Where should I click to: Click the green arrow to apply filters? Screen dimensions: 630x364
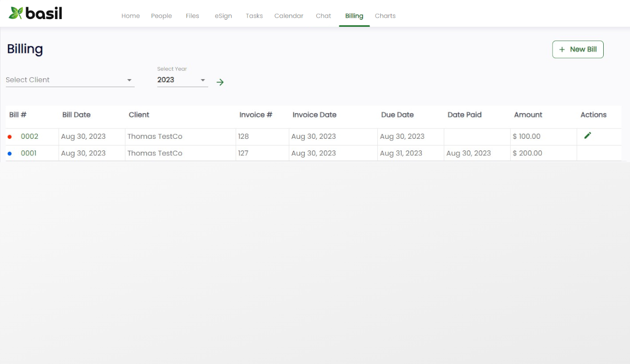pos(220,82)
